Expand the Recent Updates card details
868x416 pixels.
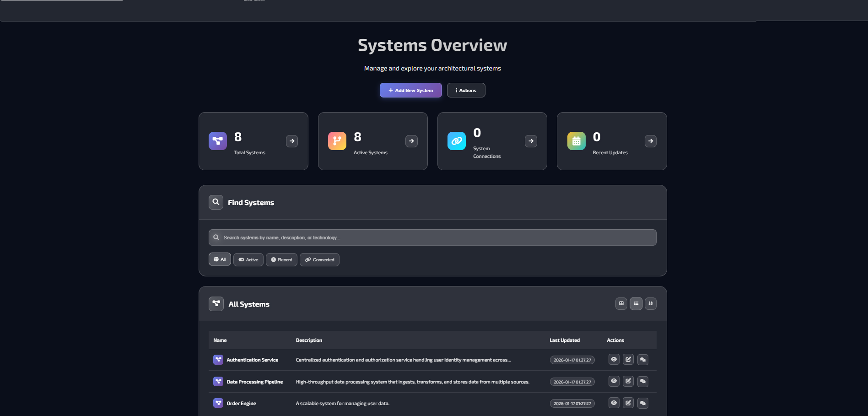tap(650, 141)
